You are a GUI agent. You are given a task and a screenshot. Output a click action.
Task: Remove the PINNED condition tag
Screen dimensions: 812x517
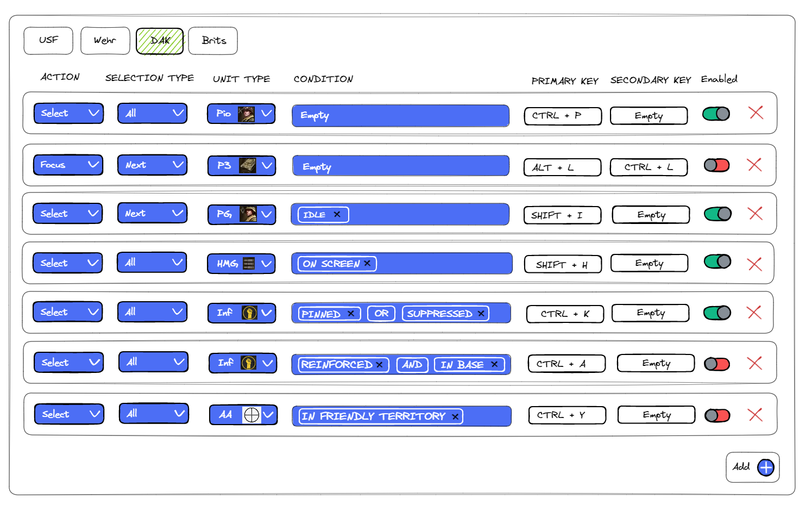tap(351, 314)
